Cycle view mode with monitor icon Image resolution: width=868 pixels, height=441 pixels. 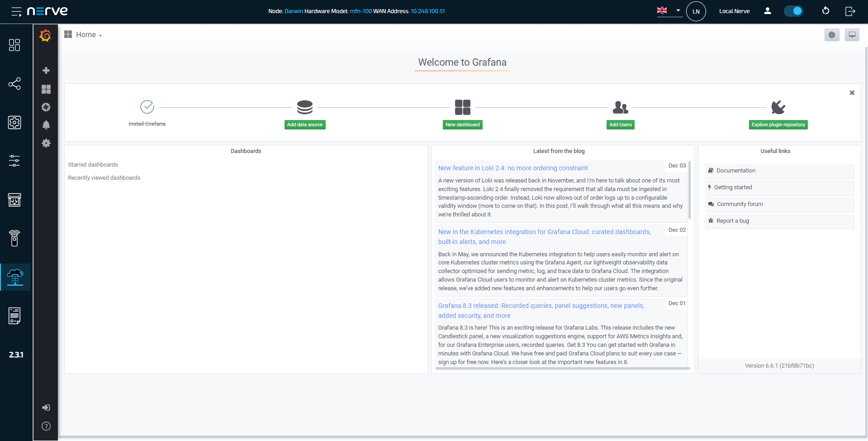tap(852, 35)
